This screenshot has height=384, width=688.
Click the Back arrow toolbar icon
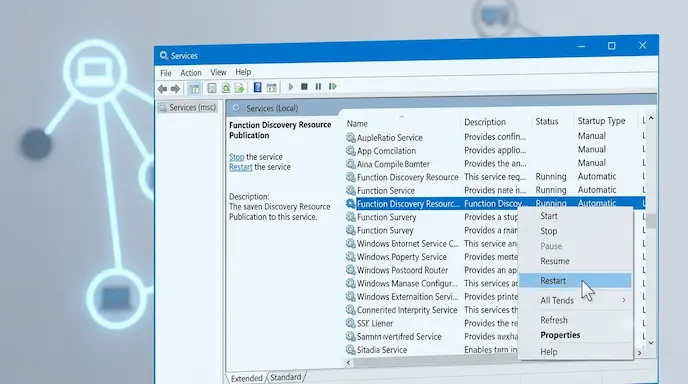pyautogui.click(x=162, y=89)
